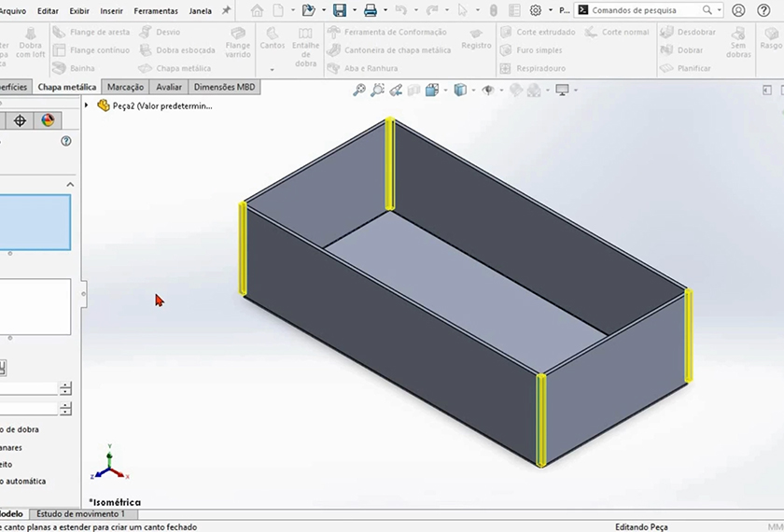Click the Home icon in top toolbar

click(257, 10)
